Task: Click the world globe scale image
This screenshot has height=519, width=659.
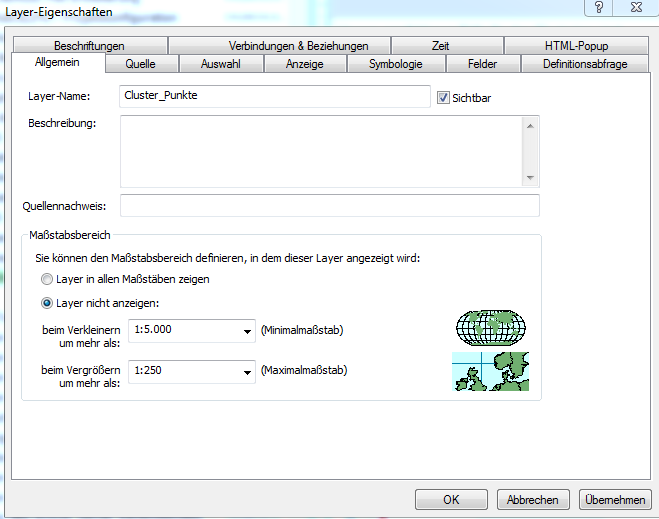Action: coord(491,328)
